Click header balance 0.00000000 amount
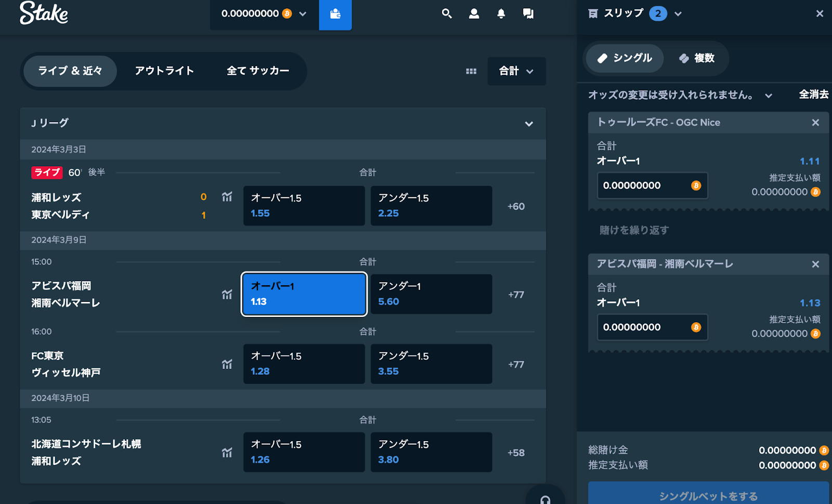This screenshot has height=504, width=832. click(x=250, y=14)
